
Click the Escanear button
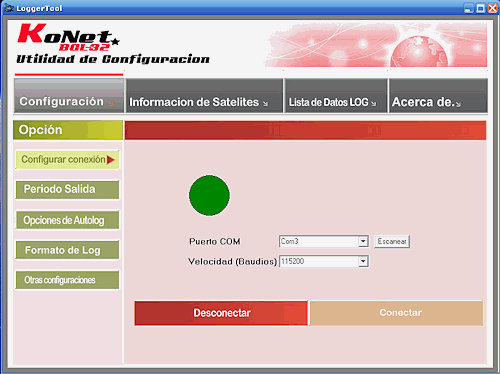[x=392, y=241]
